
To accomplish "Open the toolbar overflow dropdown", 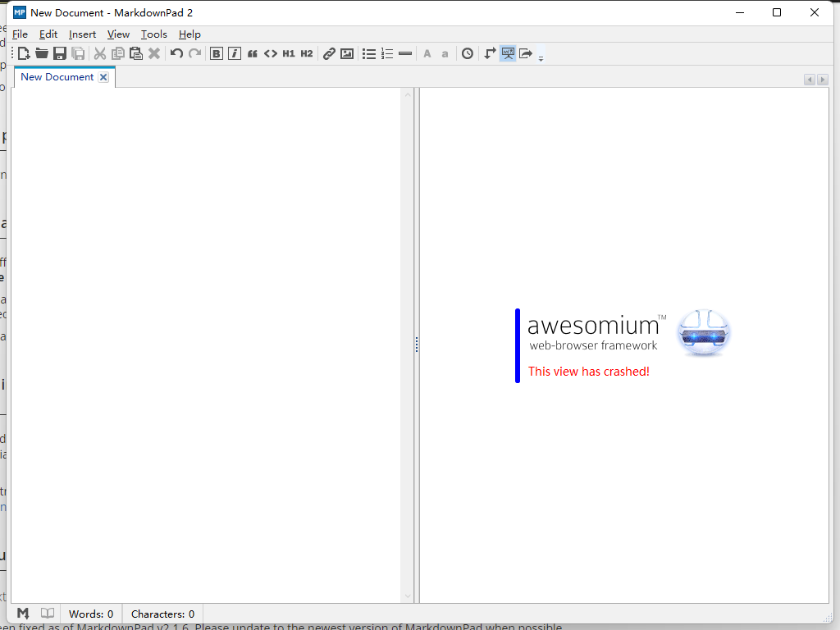I will point(540,57).
